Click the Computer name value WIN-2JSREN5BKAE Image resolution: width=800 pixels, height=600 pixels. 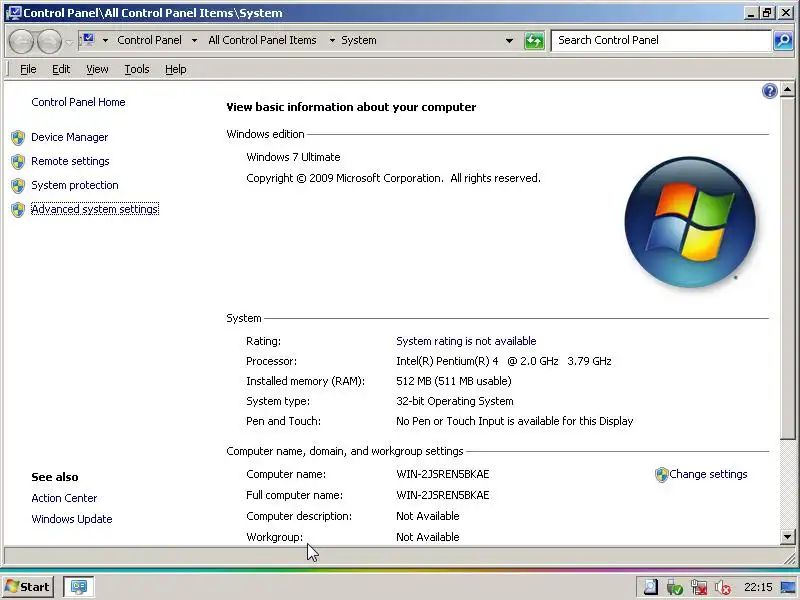coord(442,474)
